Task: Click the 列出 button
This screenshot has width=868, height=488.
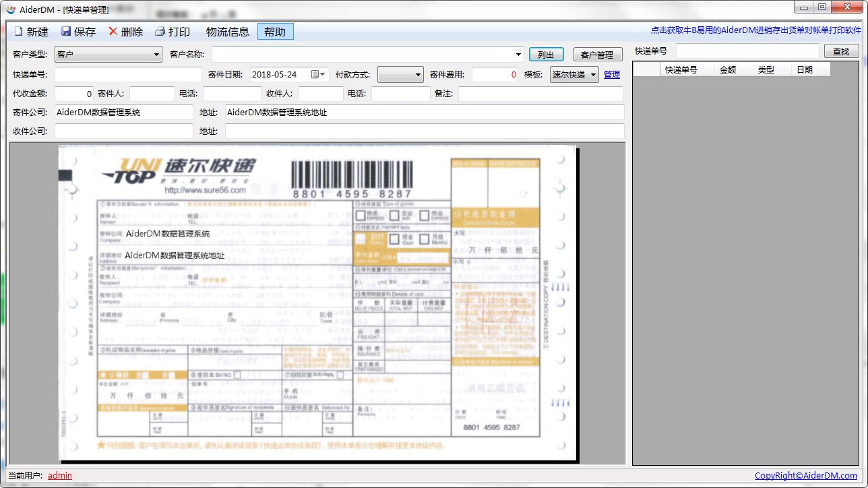Action: [x=546, y=55]
